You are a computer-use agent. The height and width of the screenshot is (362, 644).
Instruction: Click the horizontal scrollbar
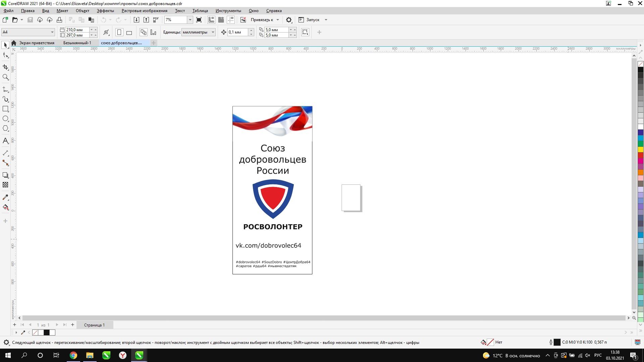[324, 318]
